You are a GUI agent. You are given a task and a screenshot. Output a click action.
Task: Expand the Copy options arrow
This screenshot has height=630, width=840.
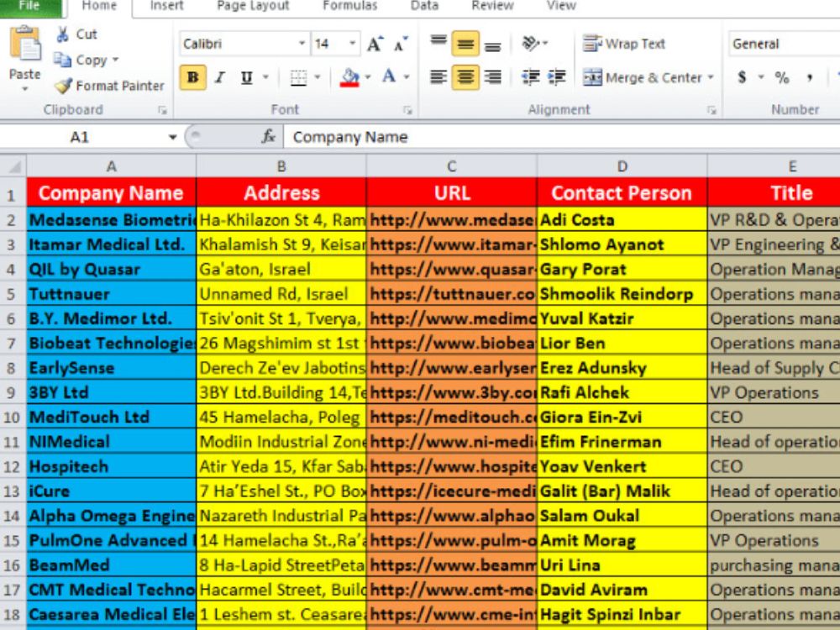tap(115, 60)
